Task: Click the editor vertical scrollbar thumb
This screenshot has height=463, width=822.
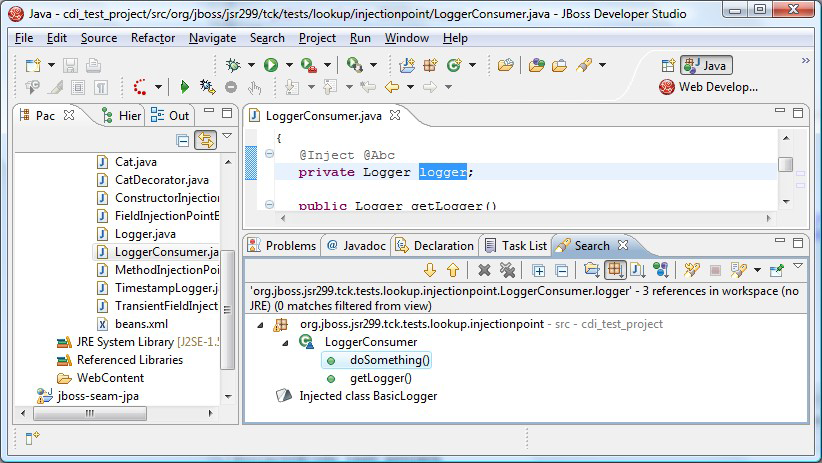Action: pos(785,164)
